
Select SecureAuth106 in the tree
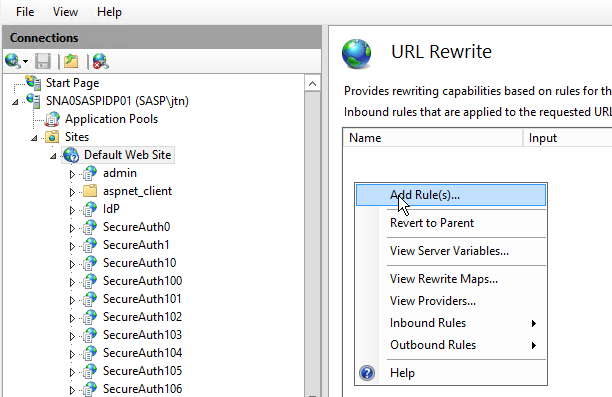point(142,388)
